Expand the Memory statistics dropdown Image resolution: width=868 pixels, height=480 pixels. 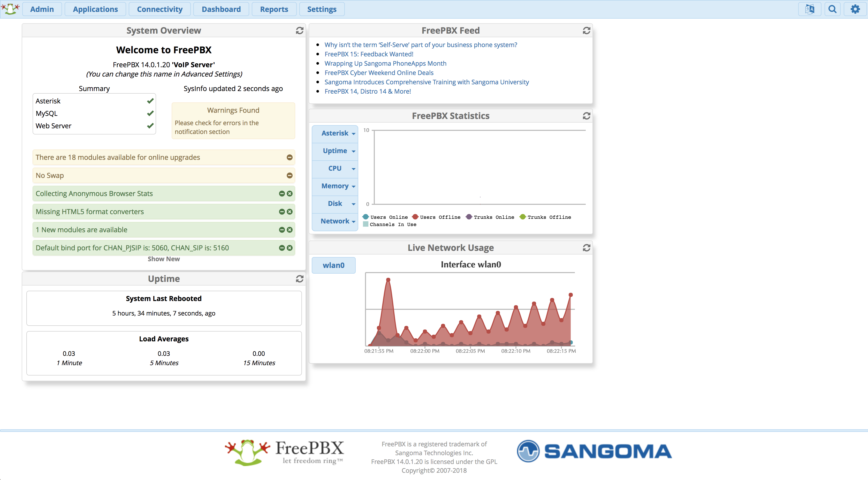335,186
